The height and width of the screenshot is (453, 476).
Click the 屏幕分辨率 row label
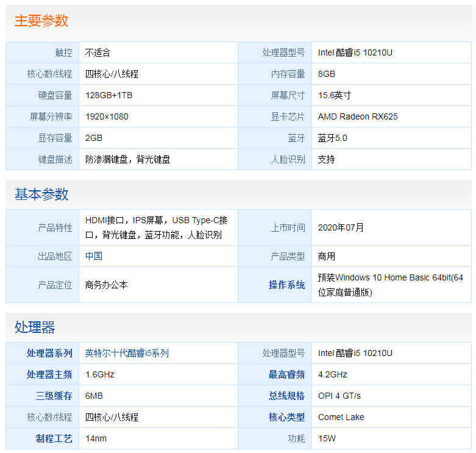(51, 116)
